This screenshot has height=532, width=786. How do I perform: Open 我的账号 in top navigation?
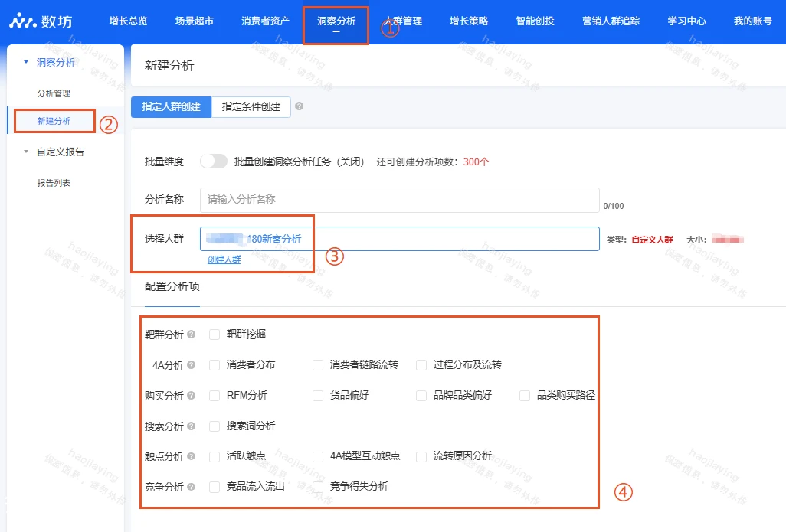point(753,21)
